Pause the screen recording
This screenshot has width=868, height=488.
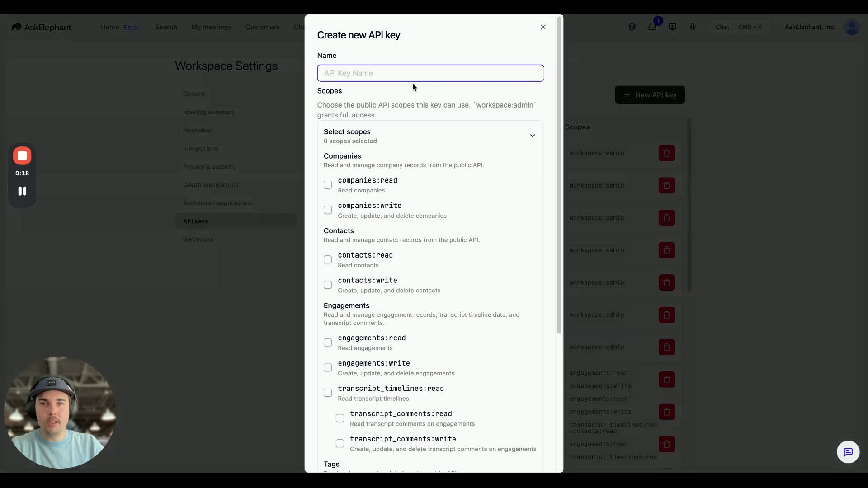22,191
